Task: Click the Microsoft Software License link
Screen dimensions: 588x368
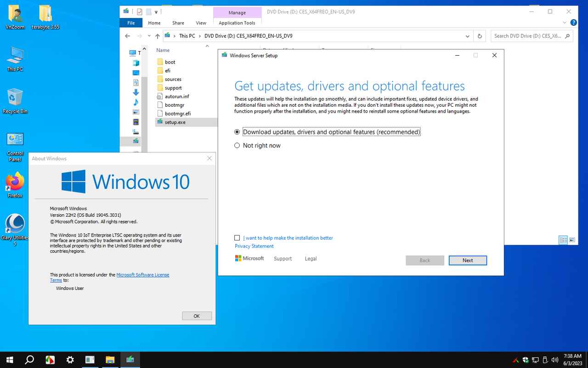Action: tap(143, 275)
